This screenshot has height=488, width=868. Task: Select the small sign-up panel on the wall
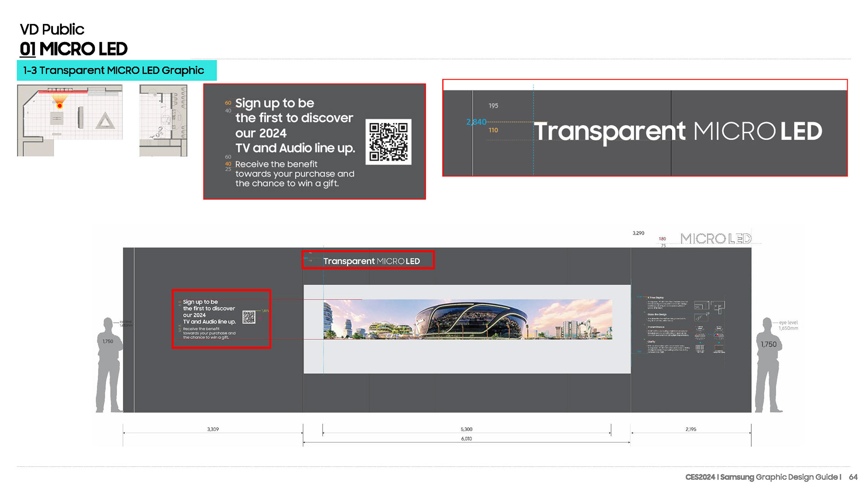click(x=221, y=319)
